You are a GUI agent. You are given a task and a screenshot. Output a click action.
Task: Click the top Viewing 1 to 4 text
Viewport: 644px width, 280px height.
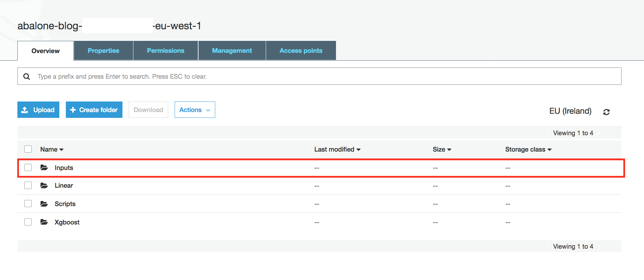tap(573, 133)
